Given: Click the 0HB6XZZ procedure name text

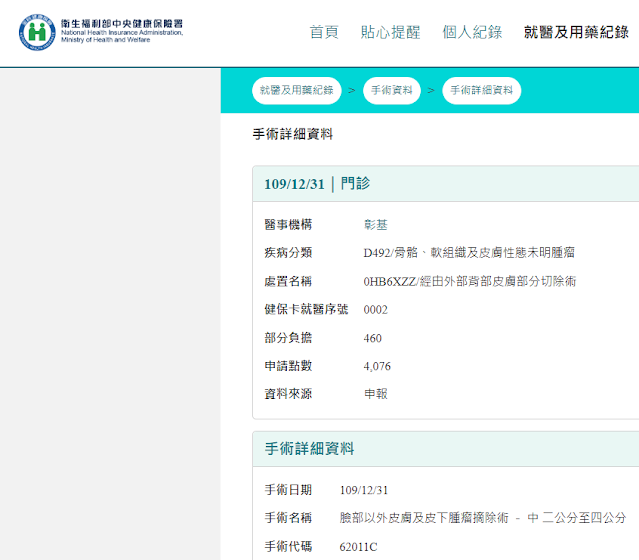Looking at the screenshot, I should coord(469,282).
